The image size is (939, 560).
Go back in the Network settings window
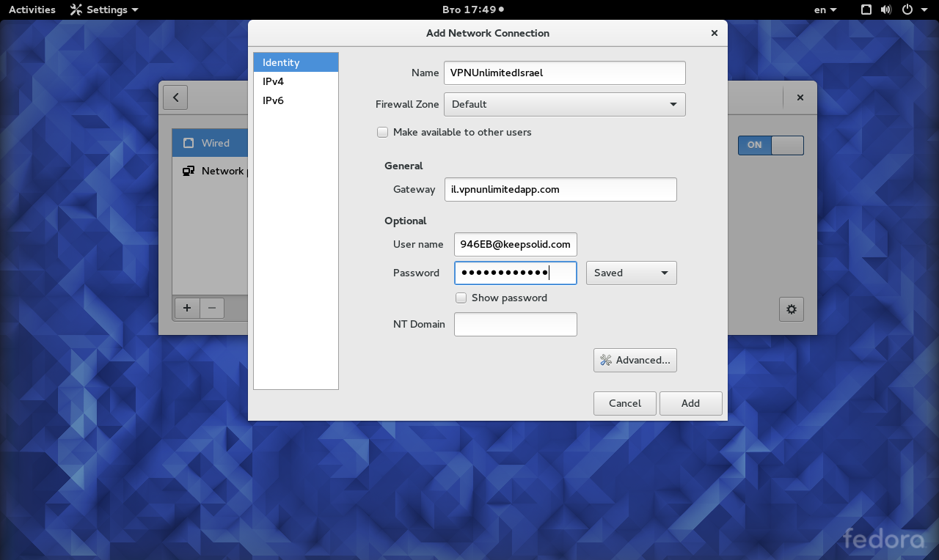pyautogui.click(x=175, y=97)
